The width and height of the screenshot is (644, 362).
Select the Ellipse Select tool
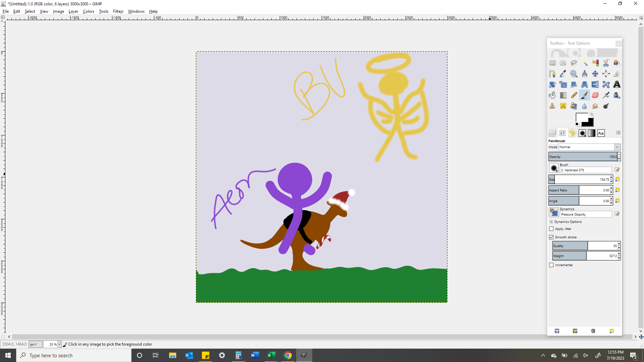point(563,63)
